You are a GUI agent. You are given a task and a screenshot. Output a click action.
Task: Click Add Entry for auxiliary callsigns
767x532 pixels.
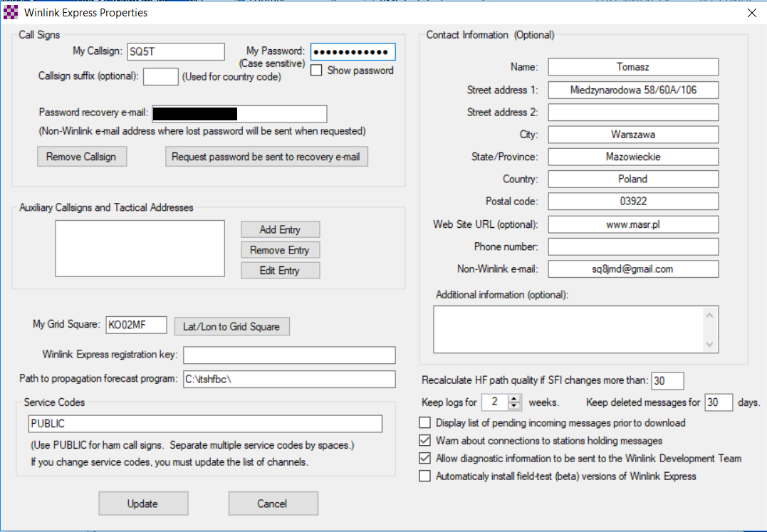pyautogui.click(x=280, y=229)
